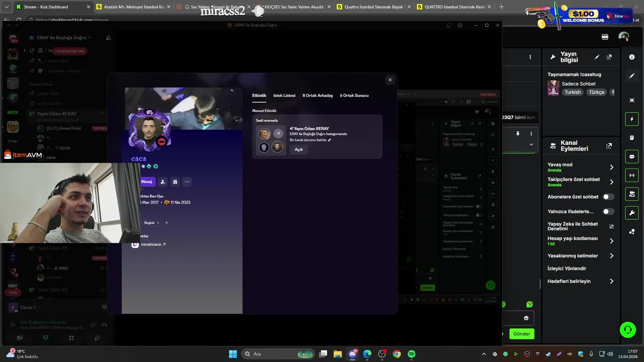Open chat three-dot menu at top
The height and width of the screenshot is (362, 644).
pos(530,57)
